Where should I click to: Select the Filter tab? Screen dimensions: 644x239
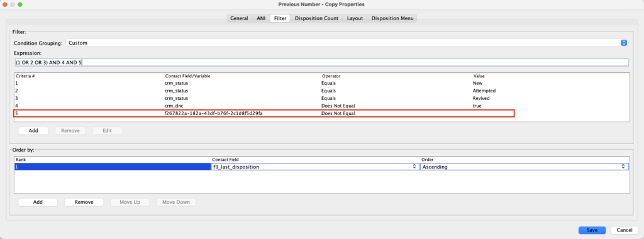click(280, 18)
